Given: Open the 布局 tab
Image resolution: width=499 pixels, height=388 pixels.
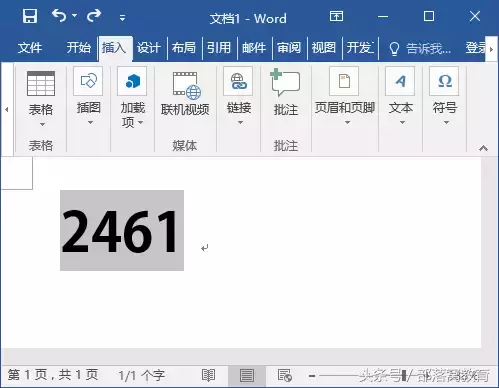Looking at the screenshot, I should [x=184, y=48].
